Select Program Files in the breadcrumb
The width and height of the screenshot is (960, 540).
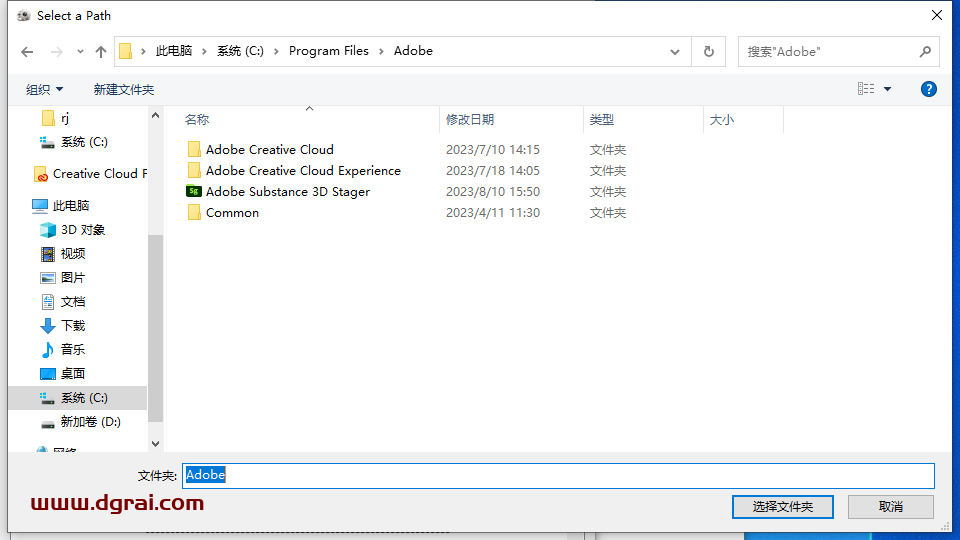329,51
